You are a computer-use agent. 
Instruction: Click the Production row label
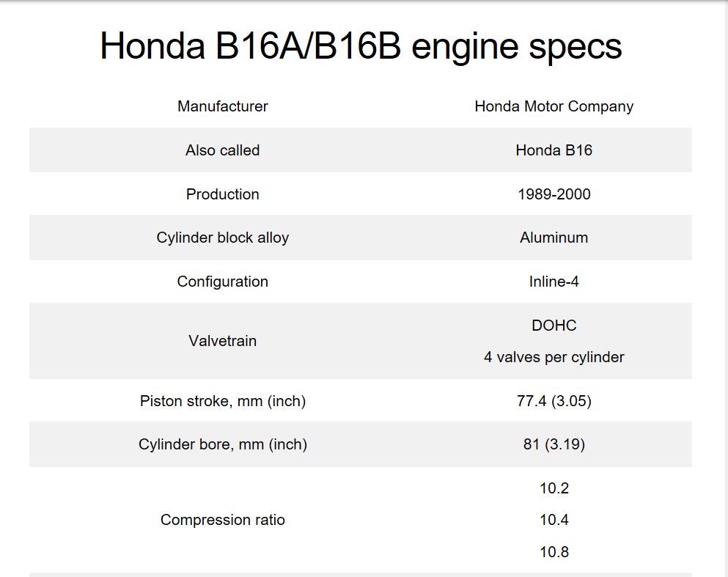(x=223, y=194)
